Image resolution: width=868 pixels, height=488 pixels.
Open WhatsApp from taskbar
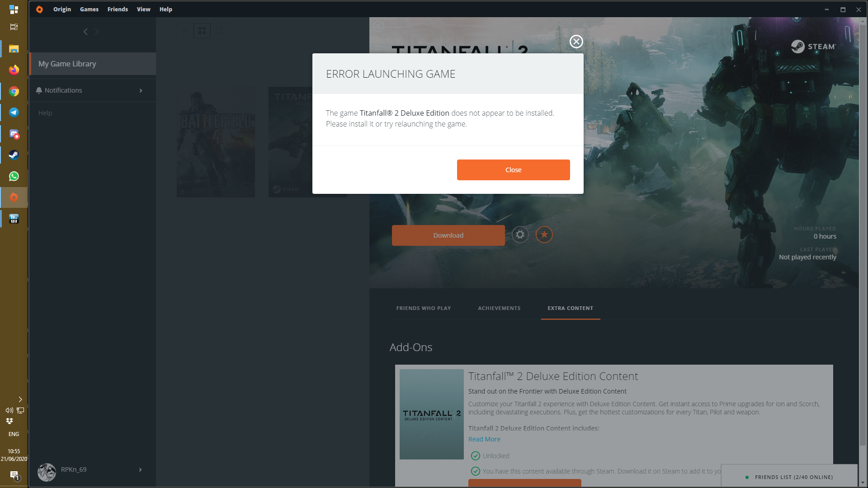coord(14,176)
